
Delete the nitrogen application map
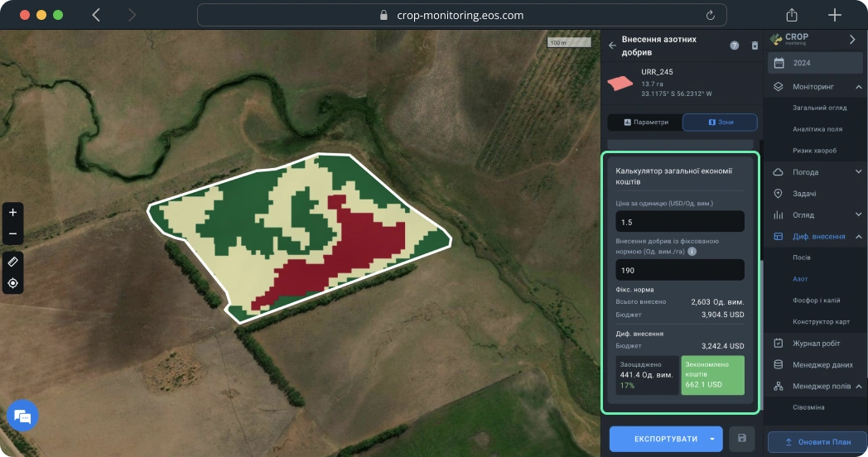[x=755, y=46]
